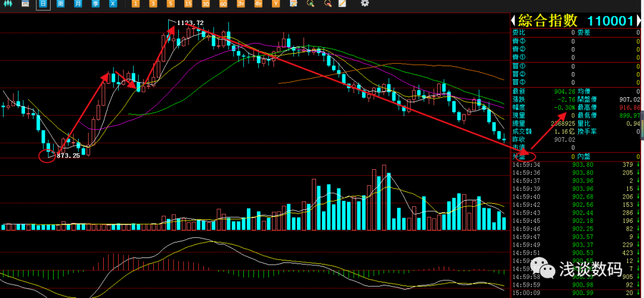Open the calendar date picker icon
644x298 pixels.
point(25,4)
